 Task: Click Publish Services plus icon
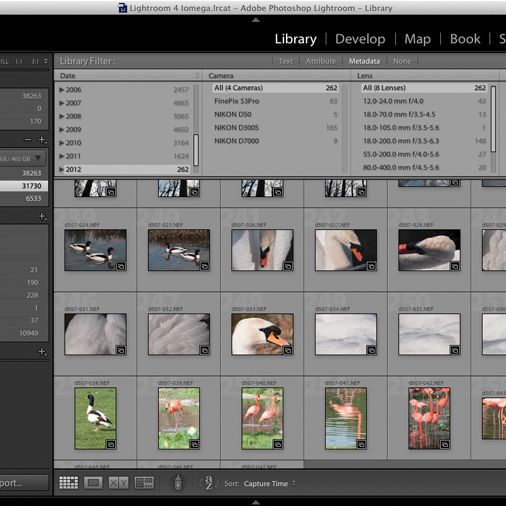pyautogui.click(x=42, y=351)
